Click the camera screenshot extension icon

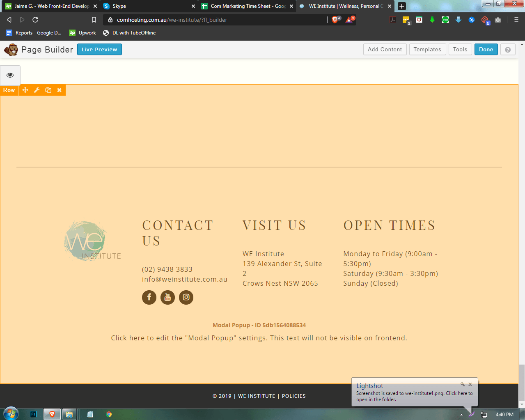(498, 20)
